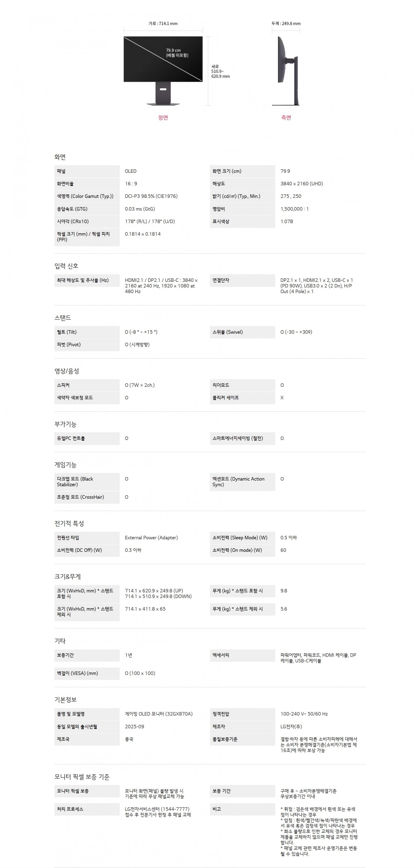This screenshot has width=415, height=868.
Task: Click the 연결단자 label cell
Action: click(x=242, y=280)
